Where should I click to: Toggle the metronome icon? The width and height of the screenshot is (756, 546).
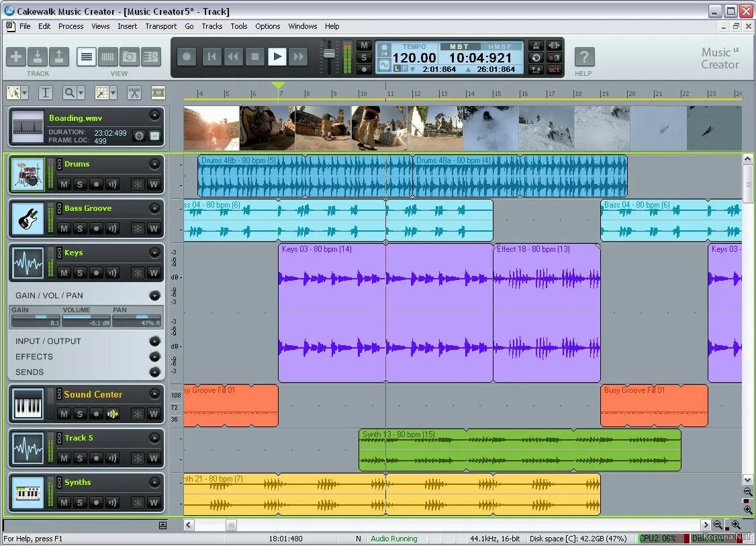tap(536, 46)
